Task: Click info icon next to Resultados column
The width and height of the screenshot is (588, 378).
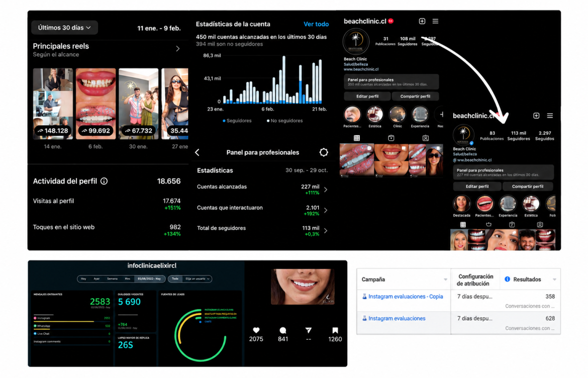Action: click(508, 279)
